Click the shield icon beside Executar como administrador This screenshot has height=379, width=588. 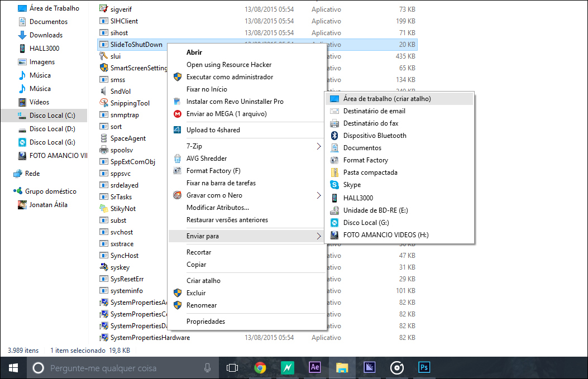[178, 77]
